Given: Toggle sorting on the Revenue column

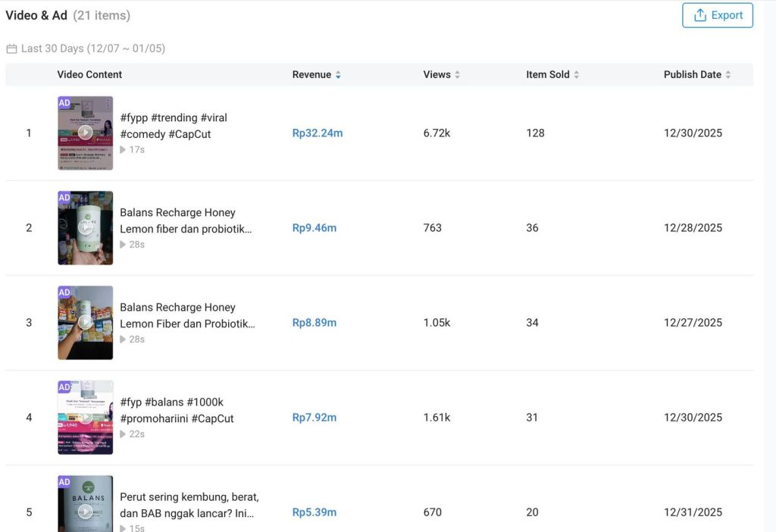Looking at the screenshot, I should tap(338, 74).
